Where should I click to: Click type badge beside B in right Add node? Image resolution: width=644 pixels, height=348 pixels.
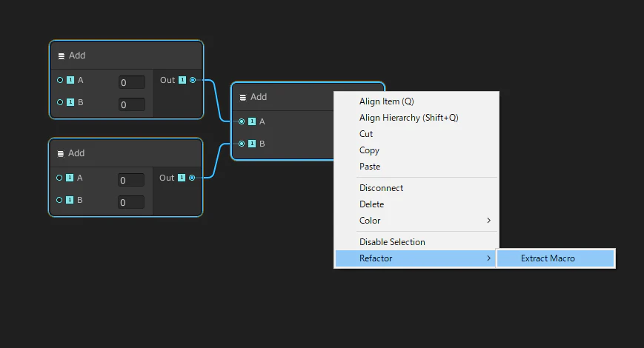(x=252, y=144)
